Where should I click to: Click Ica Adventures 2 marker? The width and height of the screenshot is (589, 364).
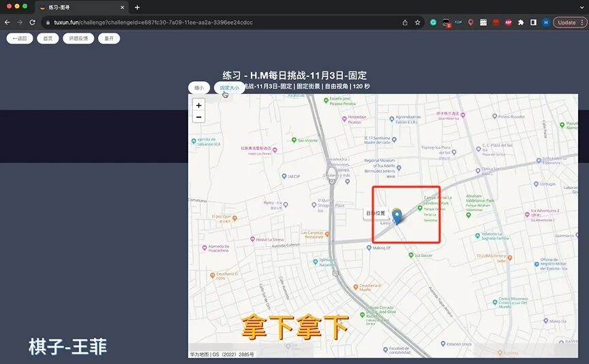tap(527, 215)
